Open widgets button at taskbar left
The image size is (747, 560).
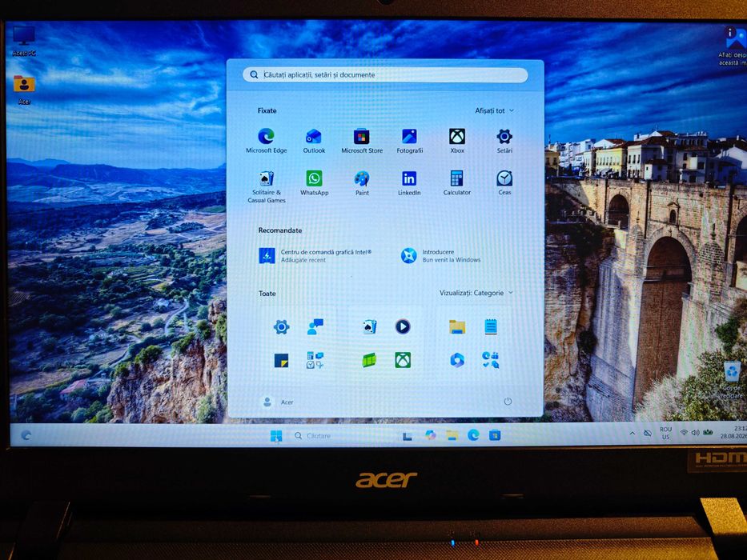click(x=26, y=435)
